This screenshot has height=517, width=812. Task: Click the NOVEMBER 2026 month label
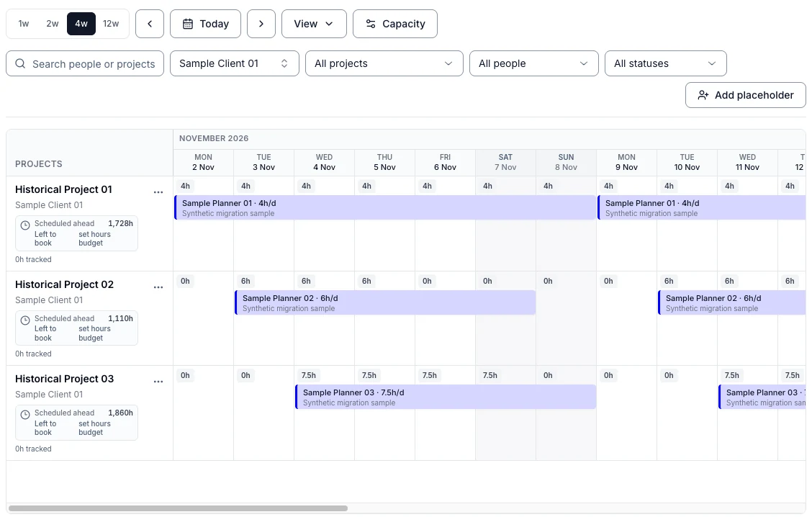coord(214,138)
